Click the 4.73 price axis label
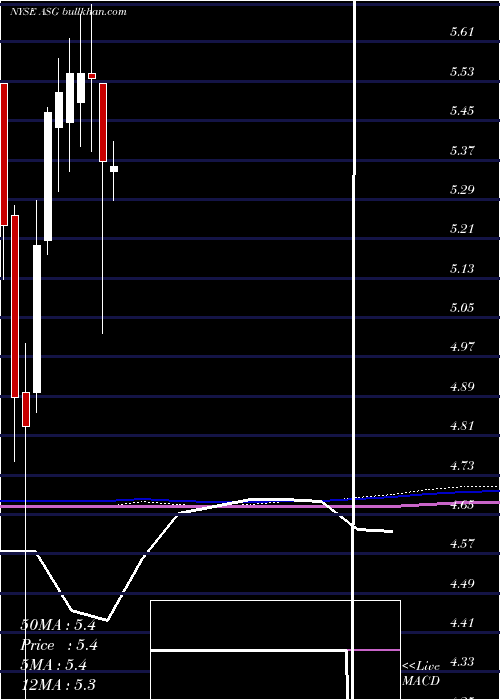The width and height of the screenshot is (500, 700). (462, 466)
